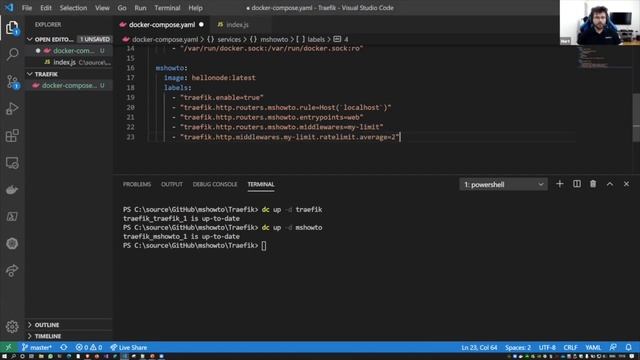Screen dimensions: 640x360
Task: Open the Docker view icon
Action: tap(12, 189)
